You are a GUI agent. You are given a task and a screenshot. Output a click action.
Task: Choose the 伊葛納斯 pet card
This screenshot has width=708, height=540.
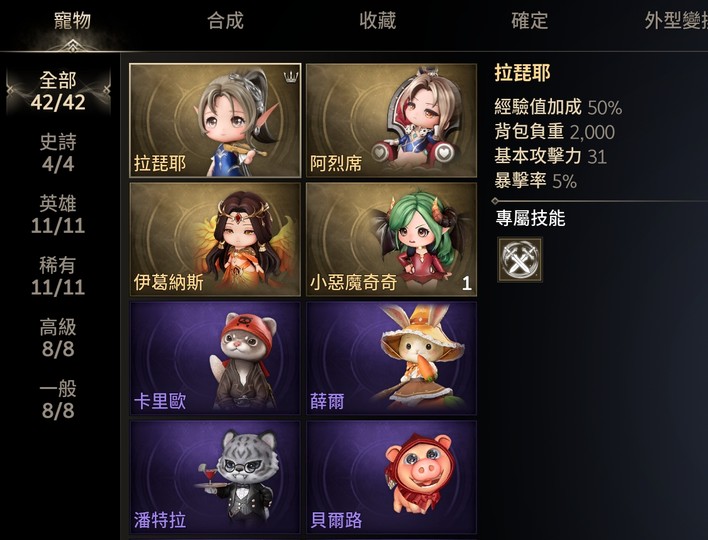point(215,239)
